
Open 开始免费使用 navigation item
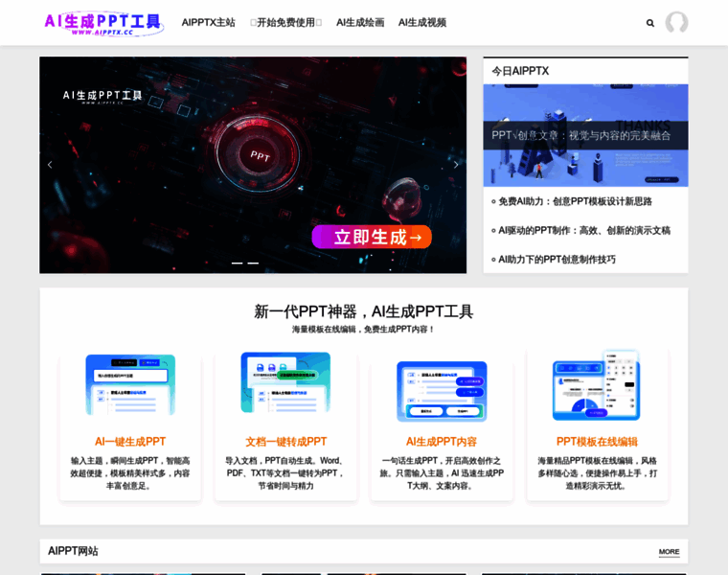pyautogui.click(x=285, y=23)
